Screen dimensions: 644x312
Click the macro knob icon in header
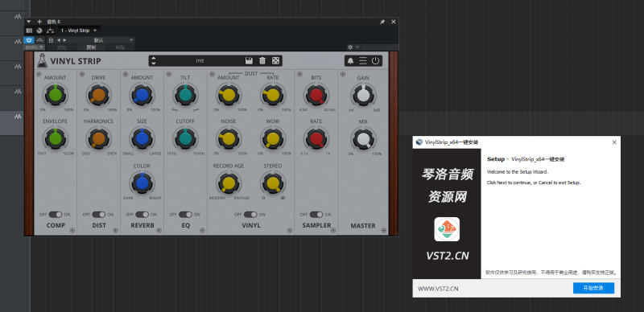(39, 31)
